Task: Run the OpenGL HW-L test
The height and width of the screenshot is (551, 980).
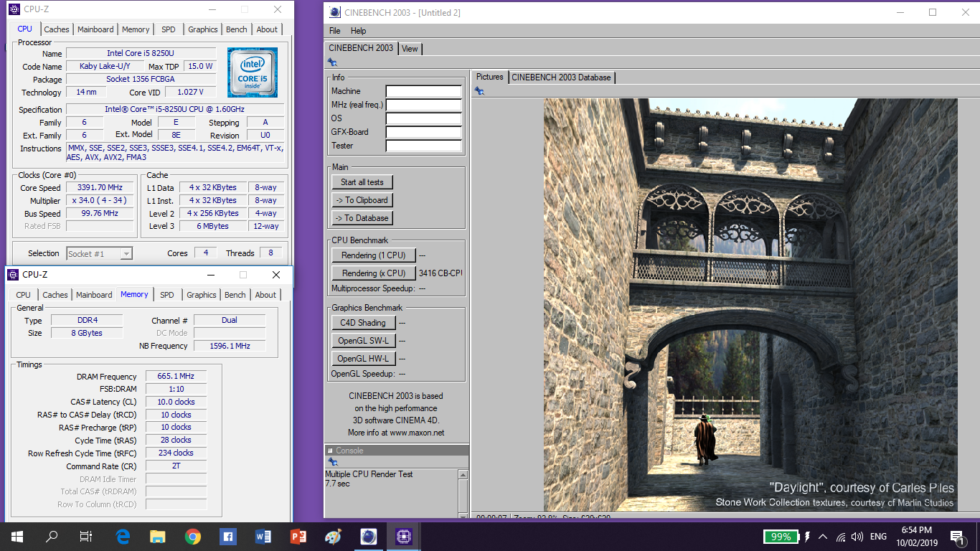Action: [363, 359]
